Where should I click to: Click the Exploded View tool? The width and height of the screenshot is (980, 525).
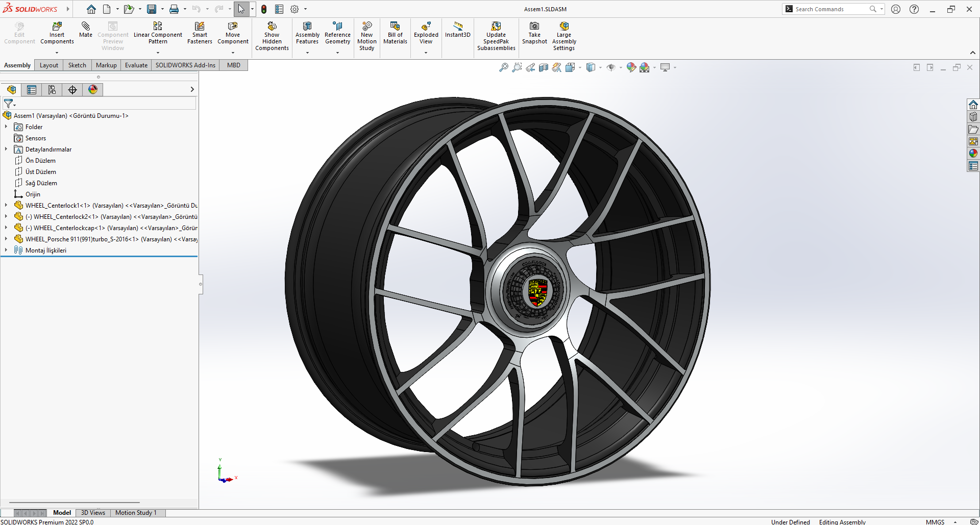[x=426, y=33]
